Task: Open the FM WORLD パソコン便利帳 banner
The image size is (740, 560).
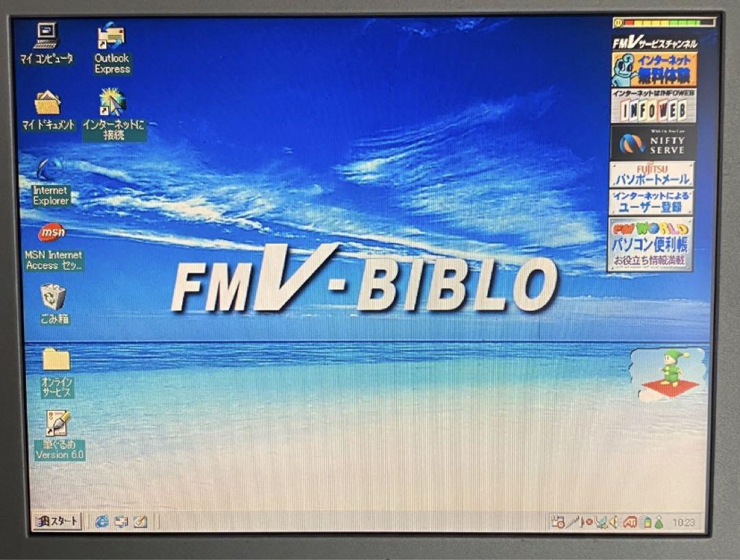Action: pyautogui.click(x=650, y=244)
